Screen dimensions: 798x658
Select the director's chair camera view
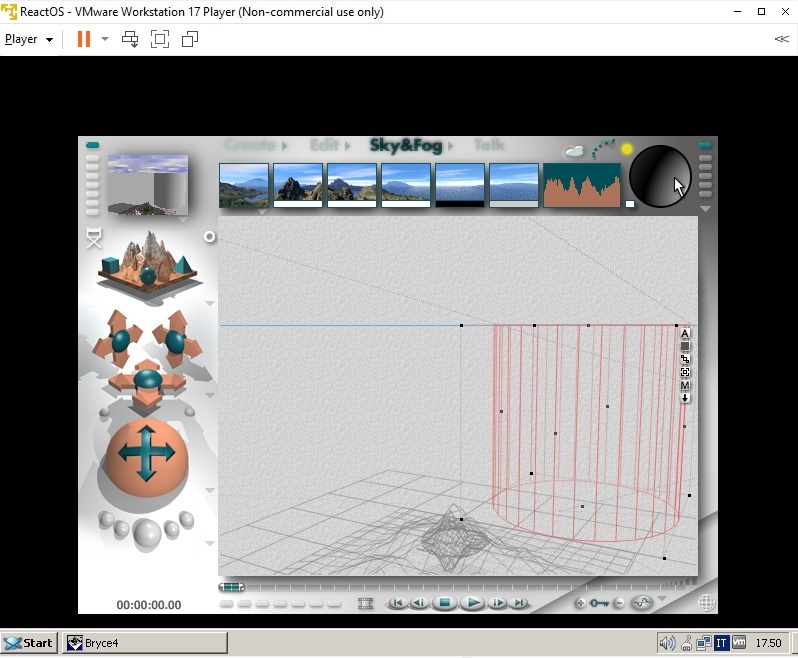[x=94, y=238]
